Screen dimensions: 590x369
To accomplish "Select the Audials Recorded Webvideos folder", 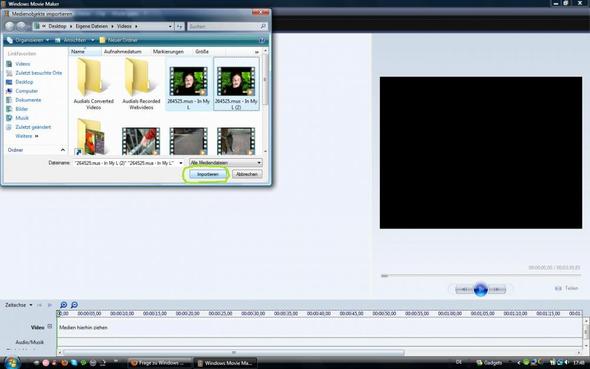I will pos(141,84).
